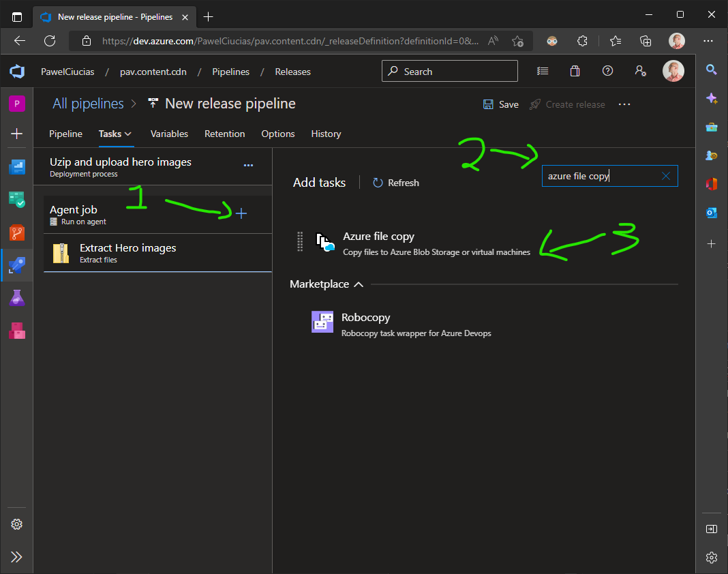This screenshot has width=728, height=574.
Task: Open Releases breadcrumb
Action: pyautogui.click(x=292, y=72)
